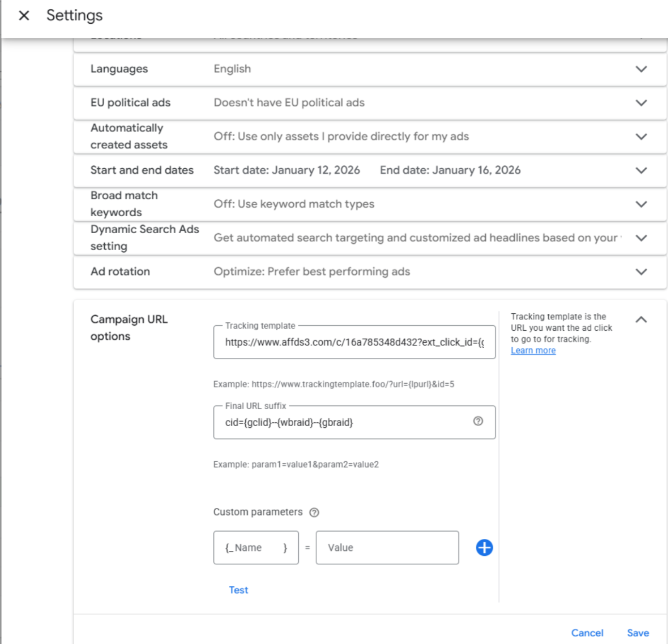Open the Learn more link

click(533, 351)
